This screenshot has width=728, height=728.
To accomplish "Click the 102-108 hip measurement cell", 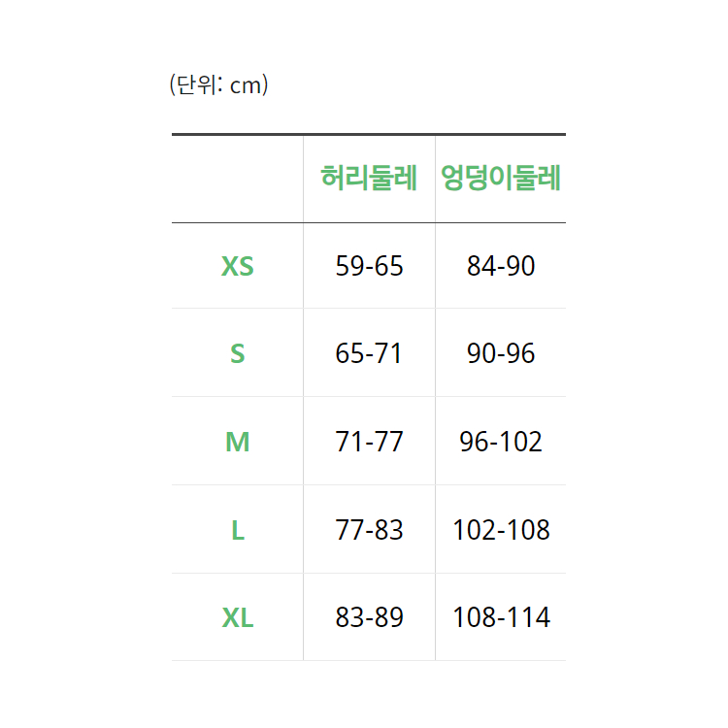I will click(x=501, y=531).
